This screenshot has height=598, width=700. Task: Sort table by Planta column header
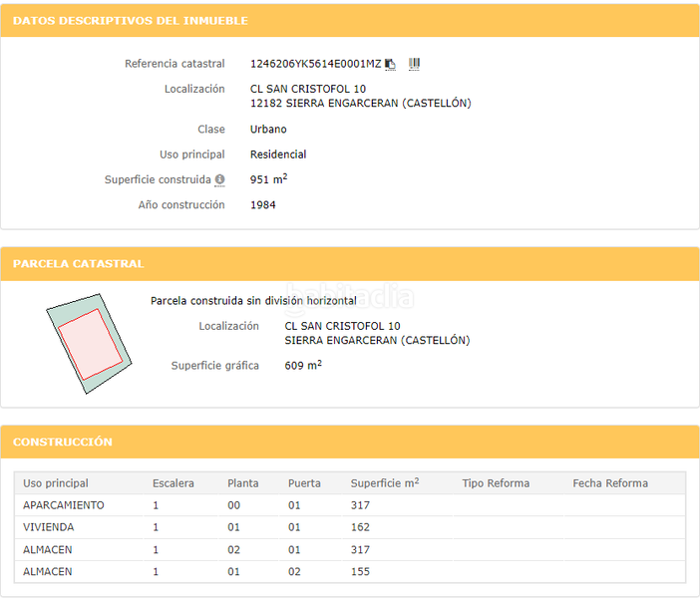coord(242,483)
